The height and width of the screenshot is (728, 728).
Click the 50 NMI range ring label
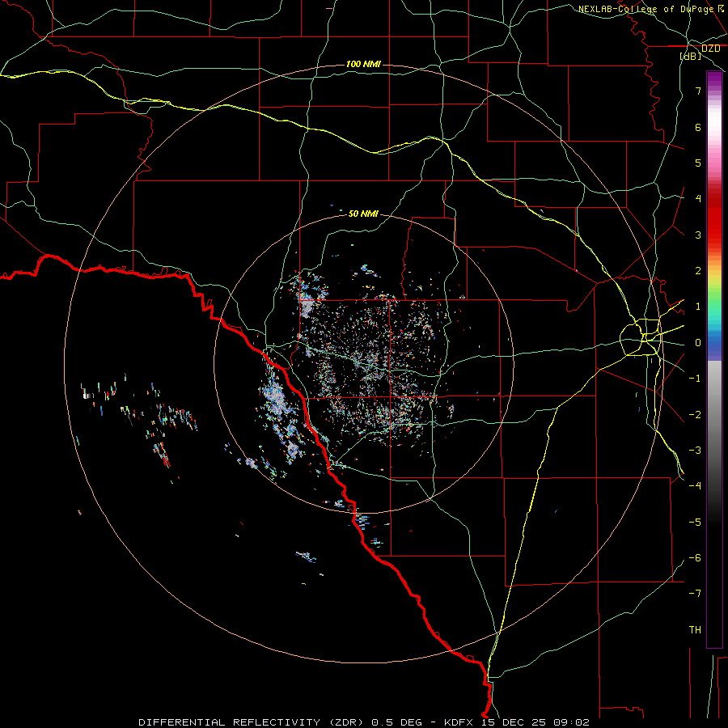coord(363,214)
